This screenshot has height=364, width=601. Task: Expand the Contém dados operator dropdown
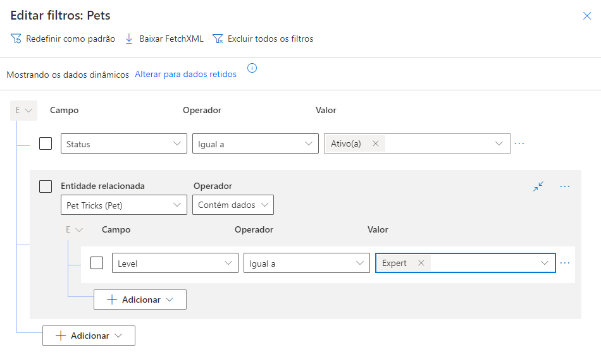pos(233,205)
